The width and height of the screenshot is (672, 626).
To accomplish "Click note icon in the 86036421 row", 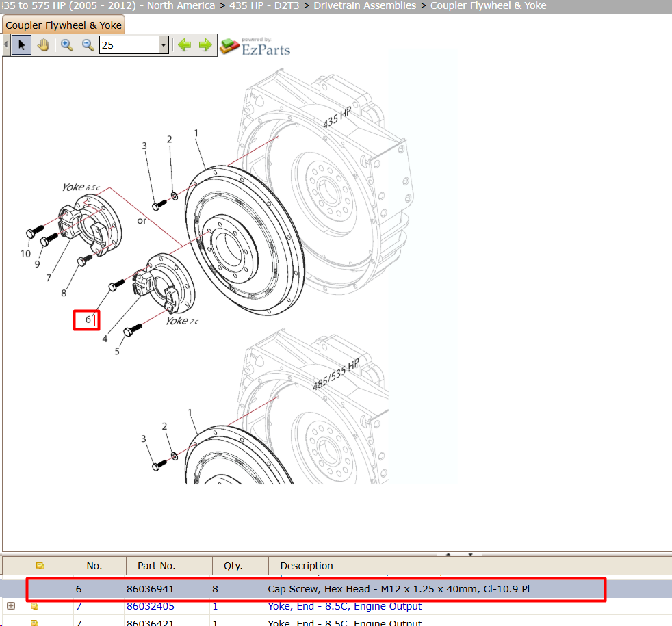I will 35,623.
